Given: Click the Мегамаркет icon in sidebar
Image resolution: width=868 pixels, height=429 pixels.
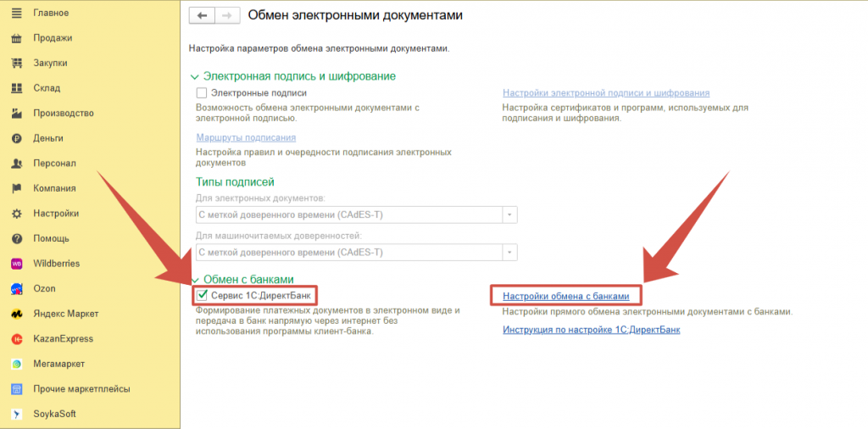Looking at the screenshot, I should [x=16, y=364].
